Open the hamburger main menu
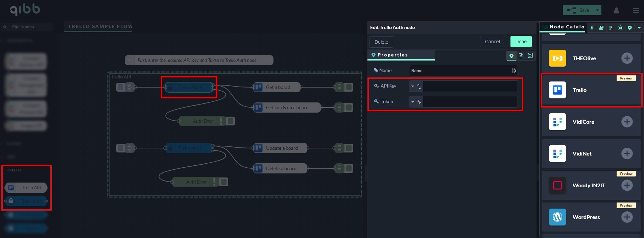Screen dimensions: 644x238 (636, 10)
